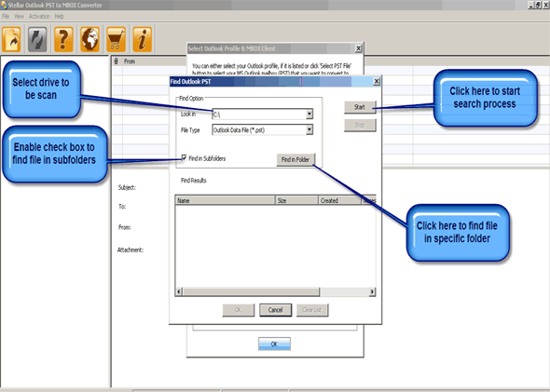
Task: Sort results by Name column
Action: coord(226,200)
